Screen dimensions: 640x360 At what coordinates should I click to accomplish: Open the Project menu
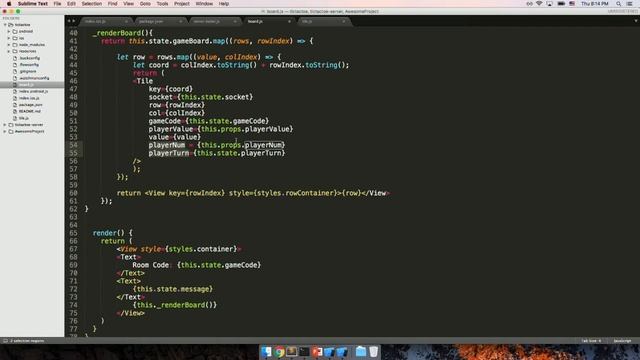coord(182,4)
